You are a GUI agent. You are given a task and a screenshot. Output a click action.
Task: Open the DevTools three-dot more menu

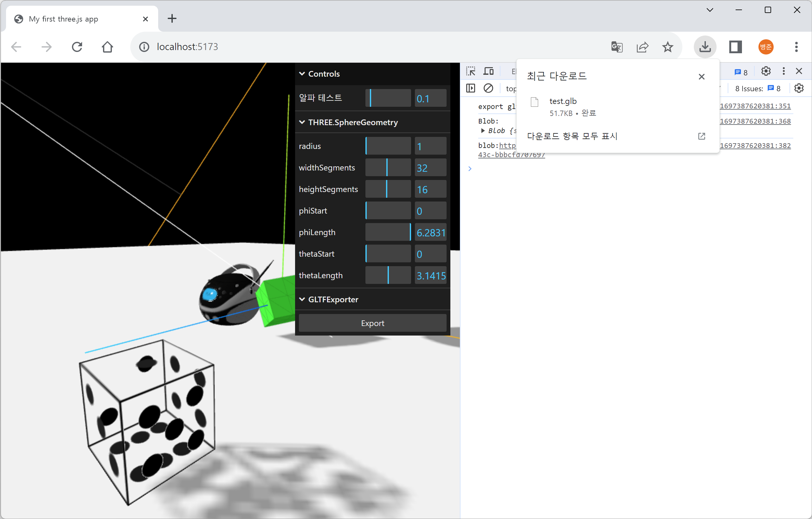(783, 71)
